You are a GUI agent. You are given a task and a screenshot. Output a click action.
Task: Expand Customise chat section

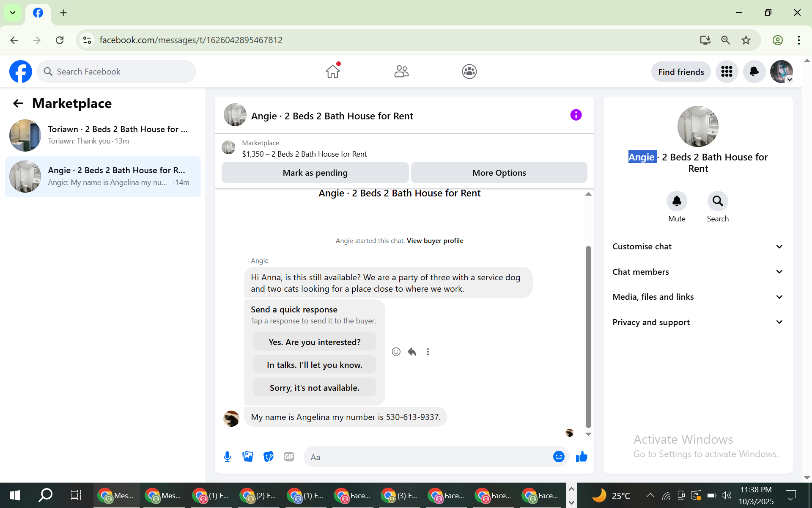pyautogui.click(x=698, y=246)
